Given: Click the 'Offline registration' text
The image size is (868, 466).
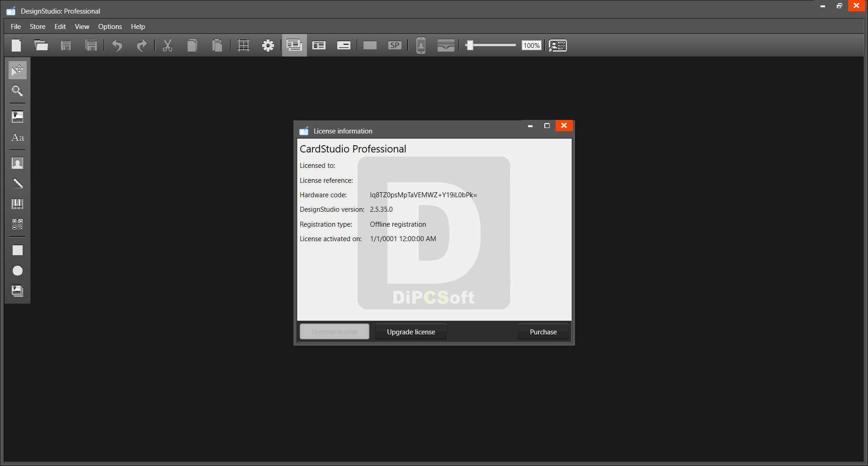Looking at the screenshot, I should [x=398, y=224].
